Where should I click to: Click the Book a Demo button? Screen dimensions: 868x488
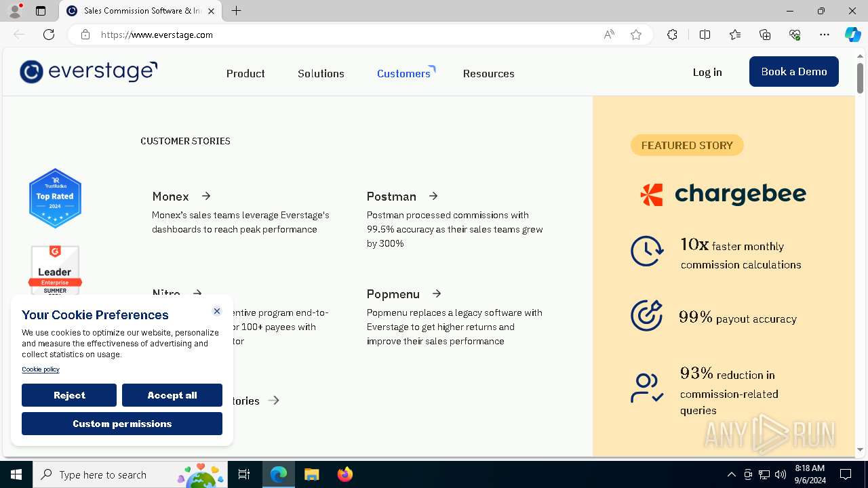point(794,71)
